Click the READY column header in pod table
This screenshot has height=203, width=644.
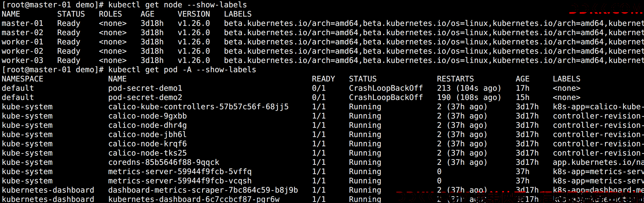click(x=323, y=79)
